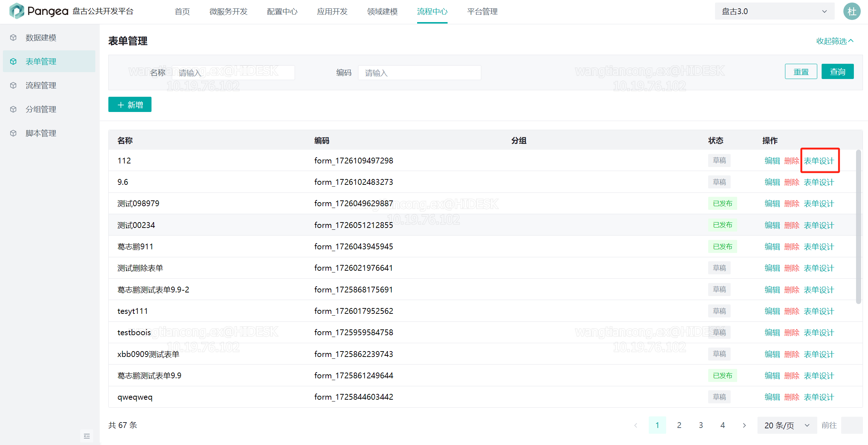The width and height of the screenshot is (868, 445).
Task: Click 编辑 for qweqweq
Action: 772,397
